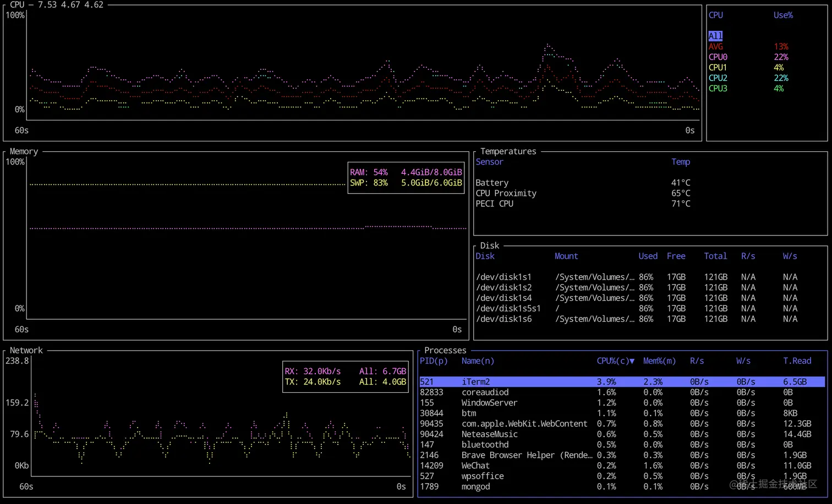Viewport: 832px width, 504px height.
Task: Click the Use% column header
Action: coord(783,15)
